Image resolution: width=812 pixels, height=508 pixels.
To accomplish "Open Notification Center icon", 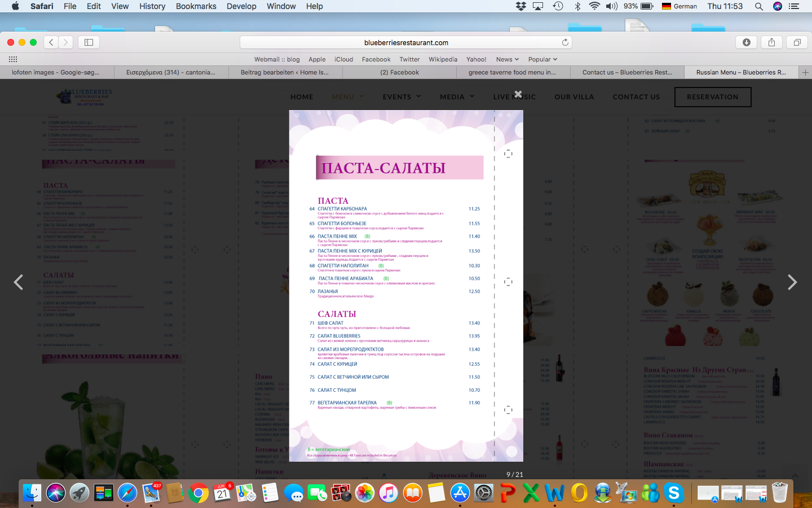I will 795,6.
